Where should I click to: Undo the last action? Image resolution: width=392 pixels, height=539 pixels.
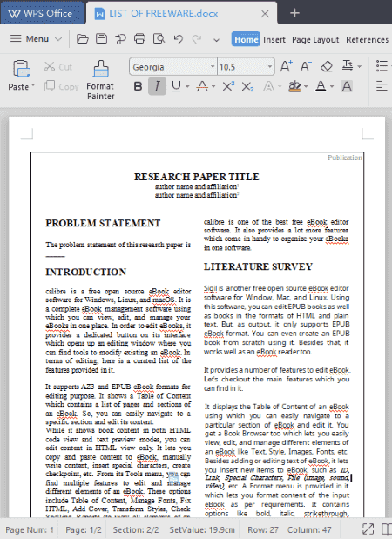pos(178,39)
